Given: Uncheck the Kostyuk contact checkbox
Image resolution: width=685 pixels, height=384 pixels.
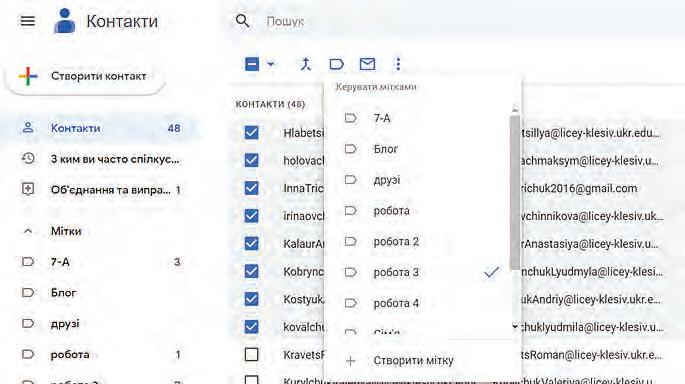Looking at the screenshot, I should point(251,299).
